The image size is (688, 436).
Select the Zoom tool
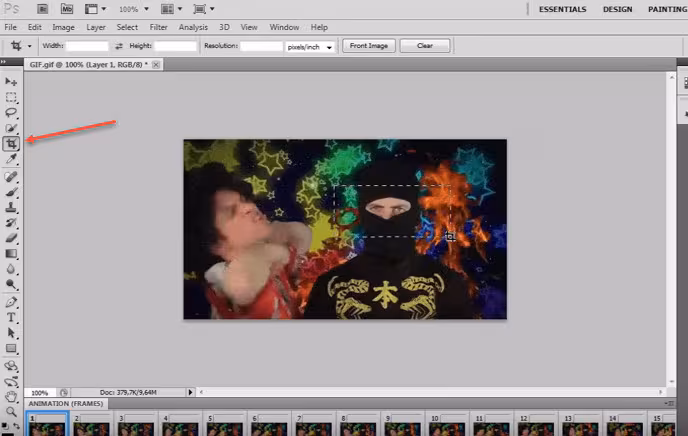click(x=11, y=412)
